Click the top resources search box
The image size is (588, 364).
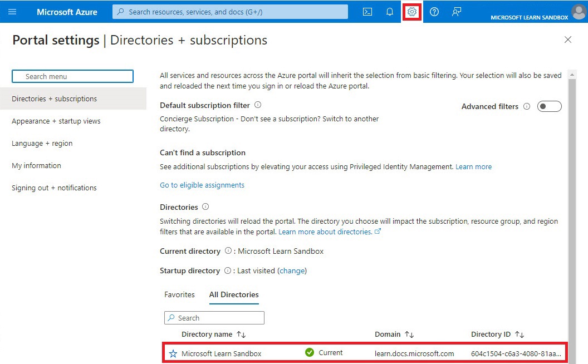(231, 12)
